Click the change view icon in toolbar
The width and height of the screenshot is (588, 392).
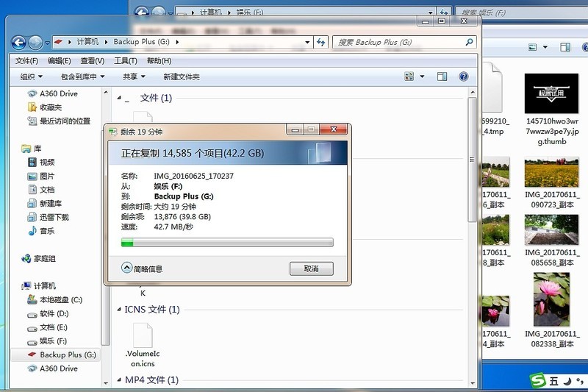pos(409,76)
